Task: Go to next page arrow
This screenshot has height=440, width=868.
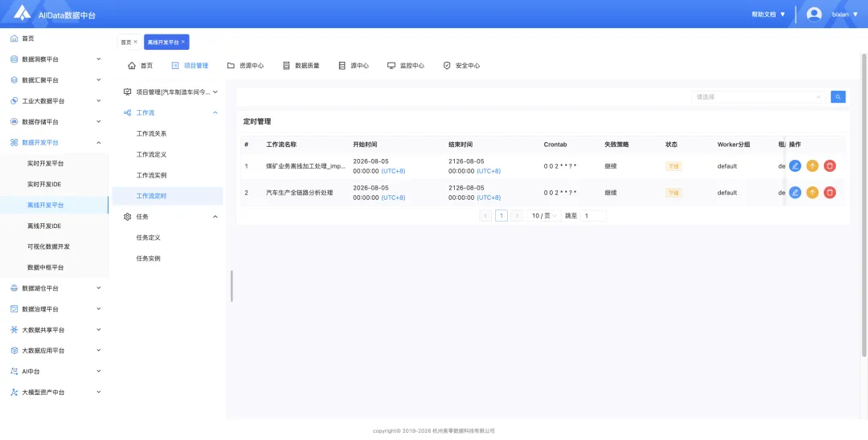Action: tap(517, 215)
